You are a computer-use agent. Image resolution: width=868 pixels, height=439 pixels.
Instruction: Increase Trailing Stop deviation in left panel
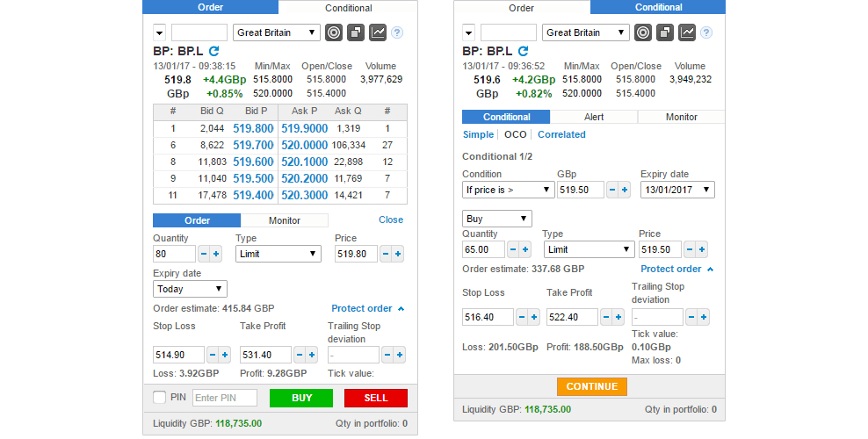399,355
